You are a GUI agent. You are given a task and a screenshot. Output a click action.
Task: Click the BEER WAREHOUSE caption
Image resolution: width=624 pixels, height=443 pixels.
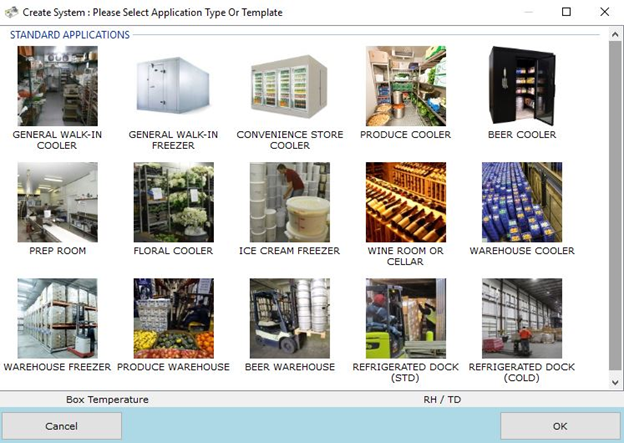(x=290, y=367)
